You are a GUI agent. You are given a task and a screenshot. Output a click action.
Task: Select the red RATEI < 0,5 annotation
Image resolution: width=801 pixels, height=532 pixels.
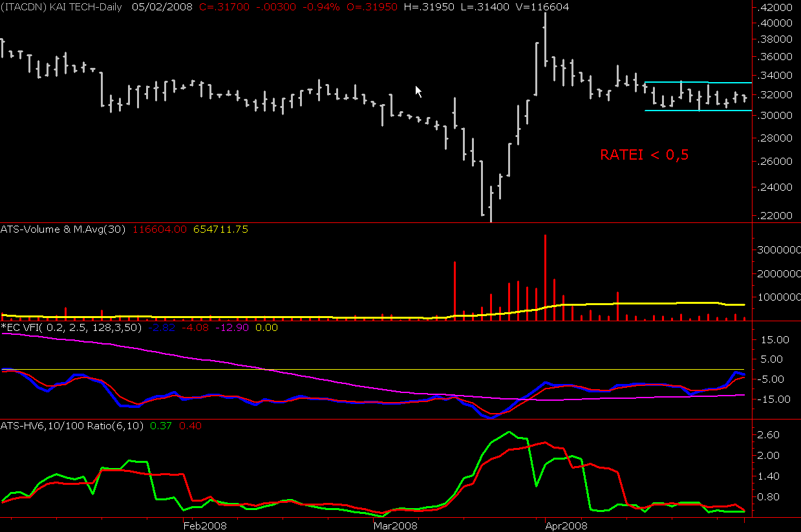point(643,155)
